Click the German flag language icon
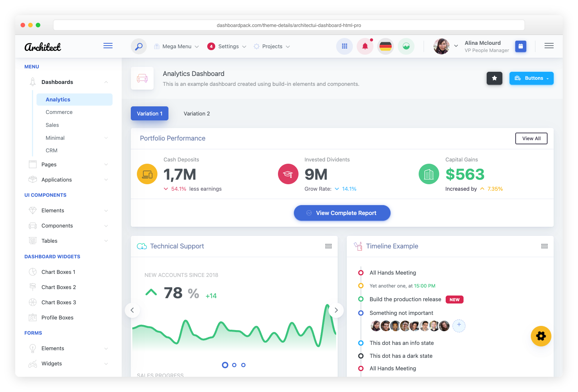Screen dimensions: 578x392 tap(386, 46)
